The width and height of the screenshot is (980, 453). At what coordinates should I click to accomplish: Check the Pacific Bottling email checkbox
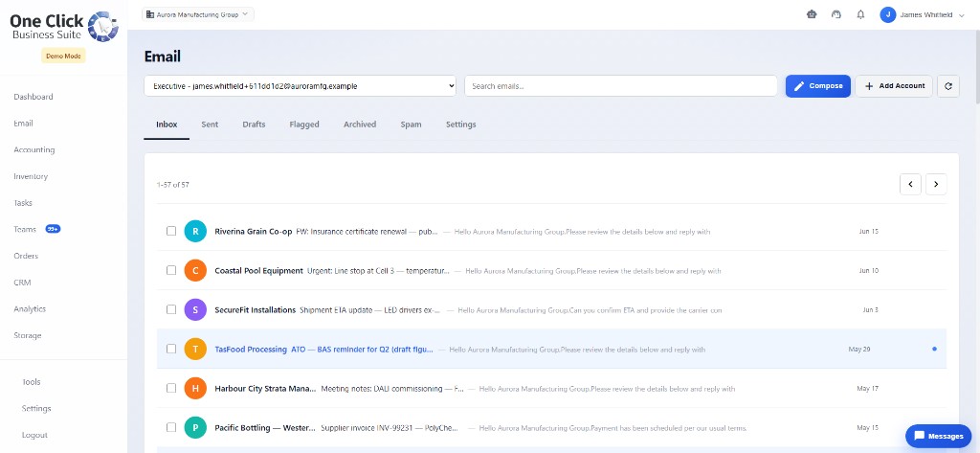[x=171, y=427]
